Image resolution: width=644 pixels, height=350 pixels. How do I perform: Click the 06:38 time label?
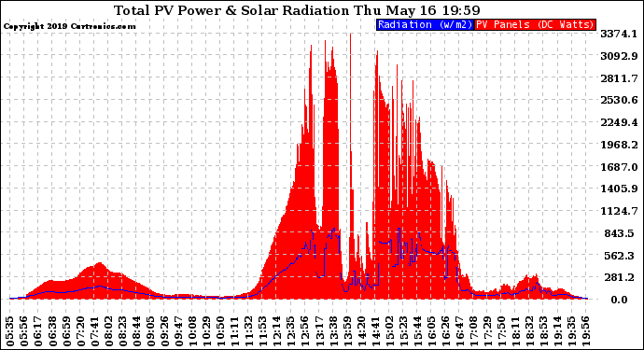coord(52,331)
